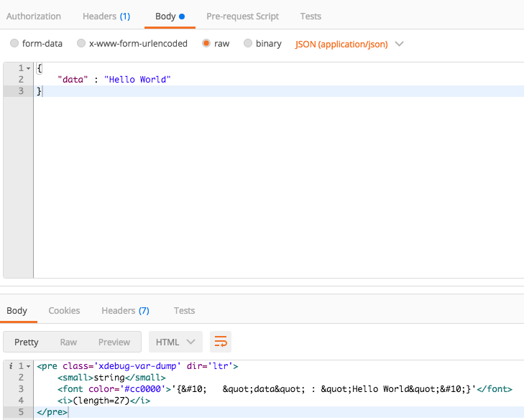Click the (length=27) text in response
This screenshot has height=420, width=524.
(101, 401)
